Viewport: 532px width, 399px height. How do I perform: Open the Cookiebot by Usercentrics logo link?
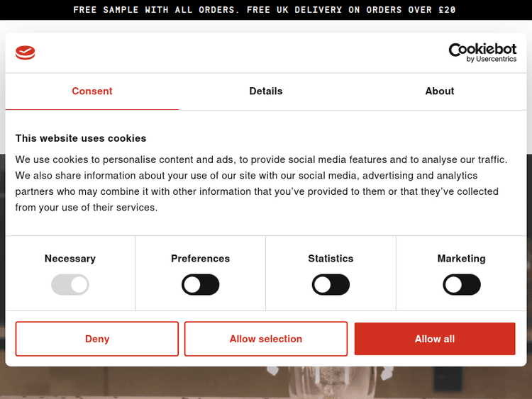tap(482, 52)
